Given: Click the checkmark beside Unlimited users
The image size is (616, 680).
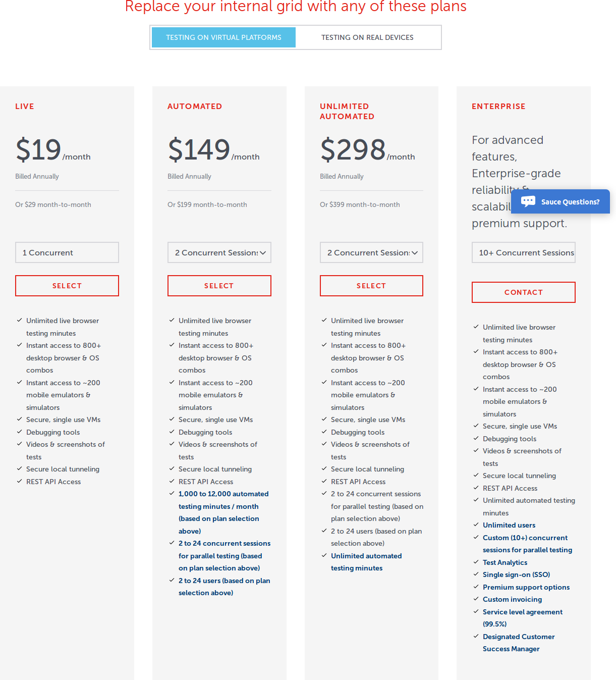Looking at the screenshot, I should (x=476, y=525).
